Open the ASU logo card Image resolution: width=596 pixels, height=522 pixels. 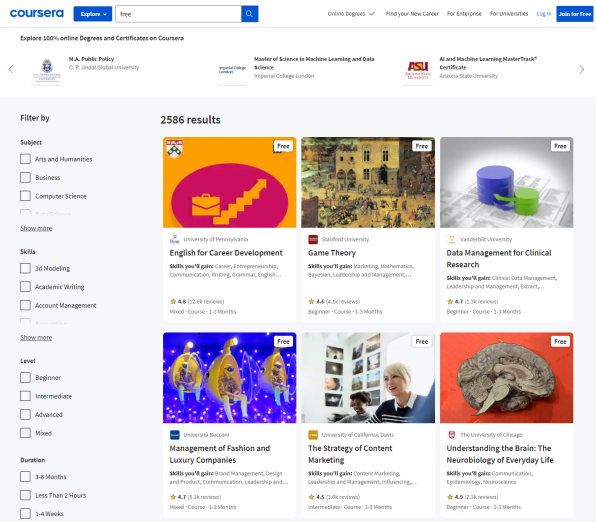point(418,69)
